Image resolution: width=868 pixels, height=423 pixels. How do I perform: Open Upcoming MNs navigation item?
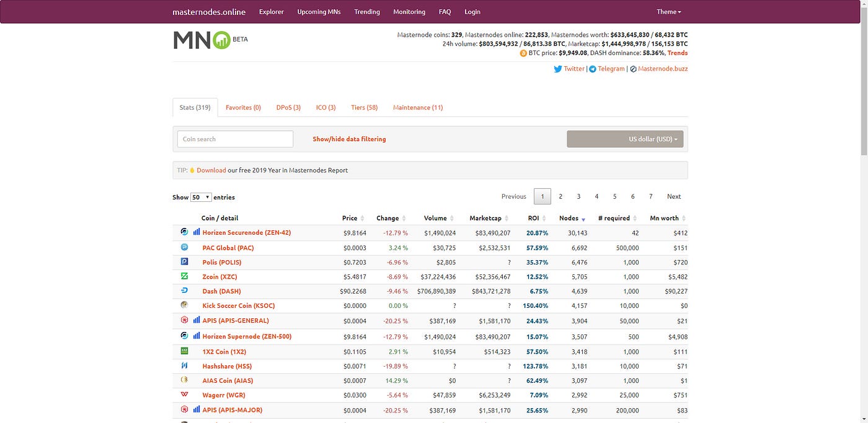(319, 12)
